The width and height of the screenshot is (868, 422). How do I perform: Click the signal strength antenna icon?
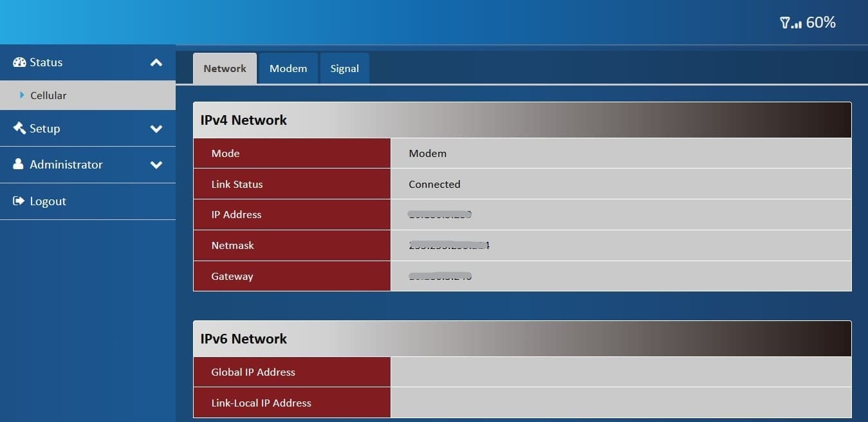[x=790, y=23]
